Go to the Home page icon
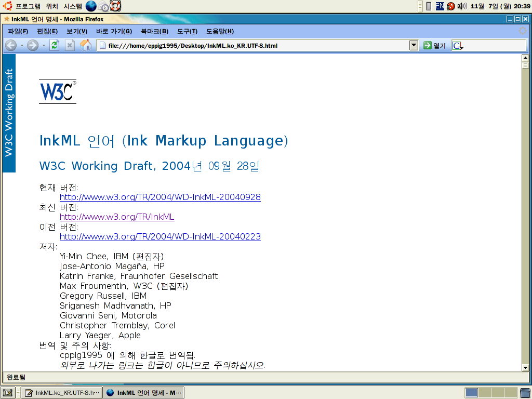The height and width of the screenshot is (399, 532). tap(86, 45)
